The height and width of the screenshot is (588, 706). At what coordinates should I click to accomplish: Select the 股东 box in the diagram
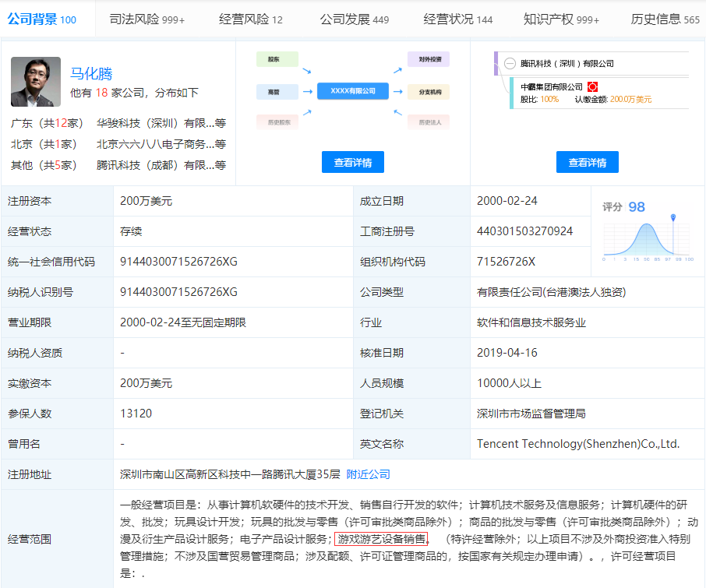[x=277, y=59]
